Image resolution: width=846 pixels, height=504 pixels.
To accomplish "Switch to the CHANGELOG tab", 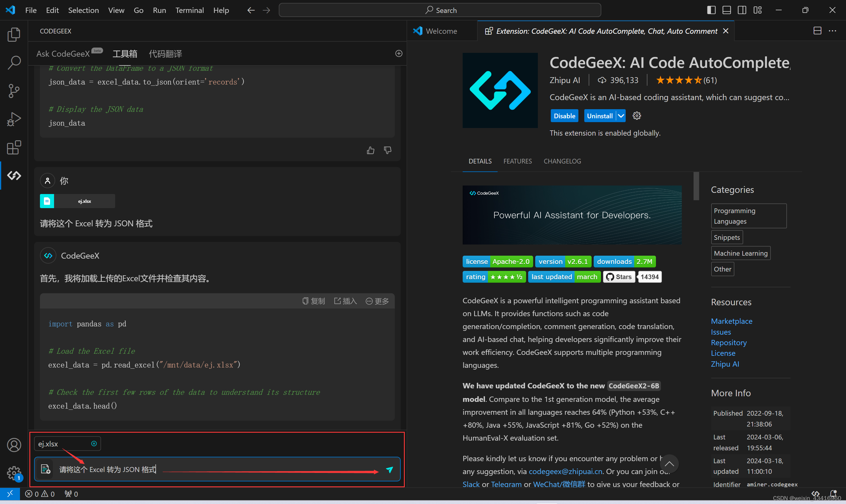I will pos(561,160).
